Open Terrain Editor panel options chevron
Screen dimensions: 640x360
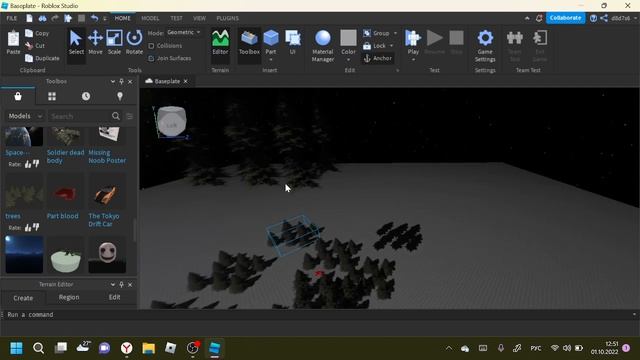click(113, 284)
